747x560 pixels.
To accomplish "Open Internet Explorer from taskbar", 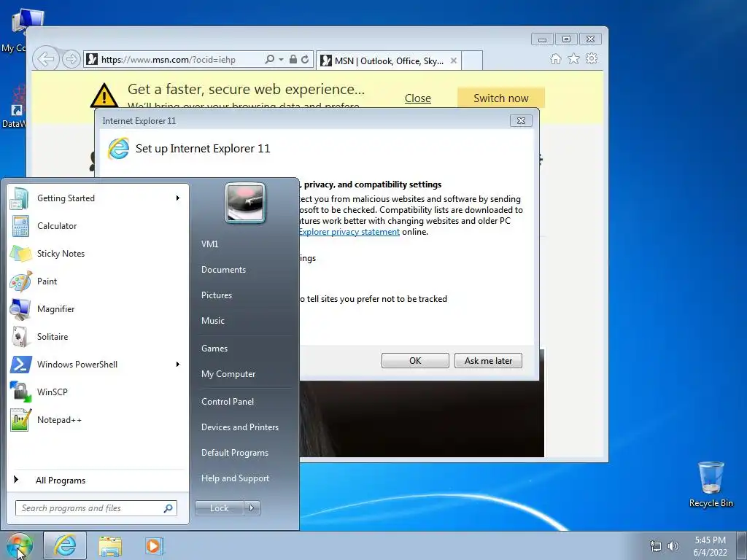I will 65,545.
